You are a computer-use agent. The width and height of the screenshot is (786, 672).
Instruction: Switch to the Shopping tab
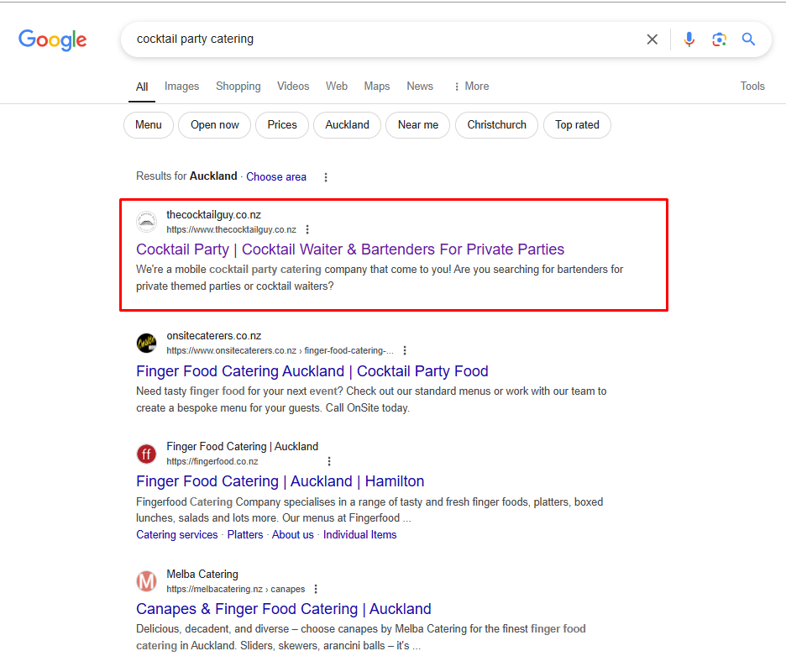(x=238, y=87)
